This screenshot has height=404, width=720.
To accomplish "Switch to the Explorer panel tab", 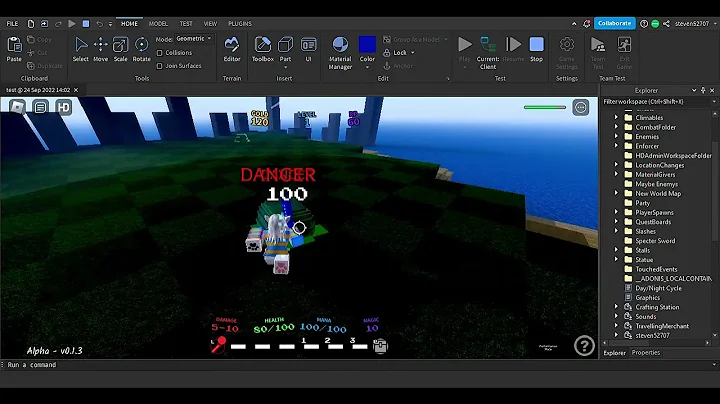I will [614, 353].
